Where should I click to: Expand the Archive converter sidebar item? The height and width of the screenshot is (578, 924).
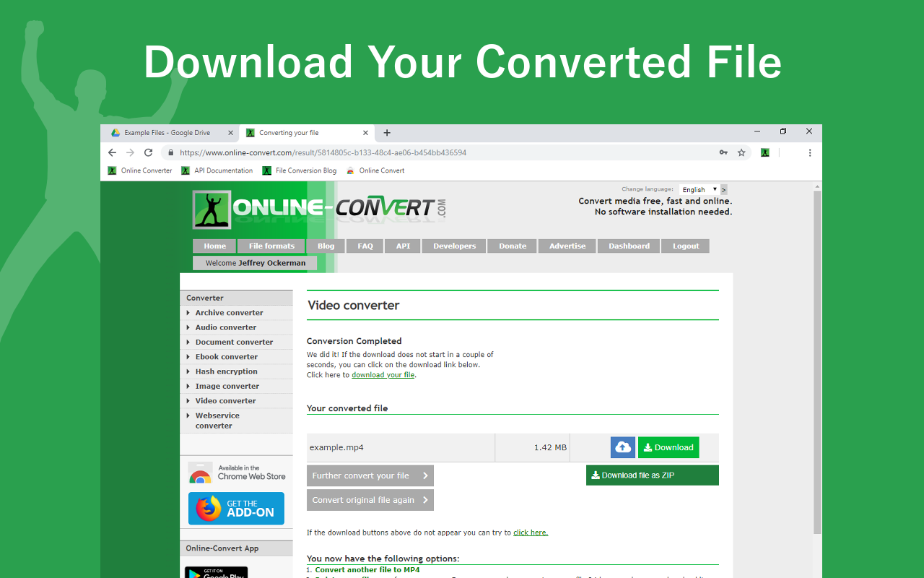pos(229,313)
